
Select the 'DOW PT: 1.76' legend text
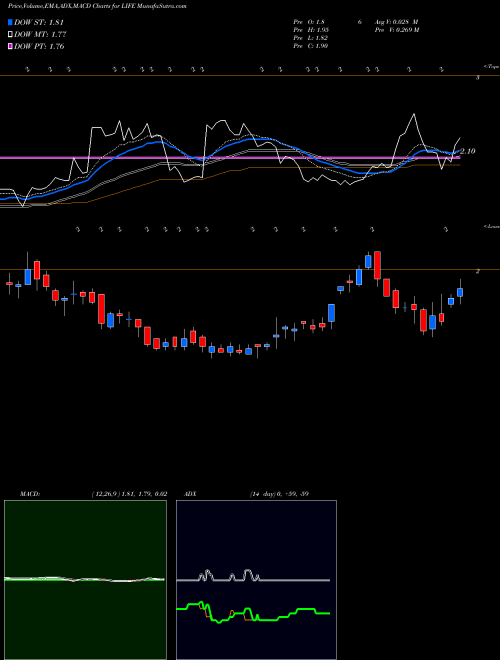(39, 46)
